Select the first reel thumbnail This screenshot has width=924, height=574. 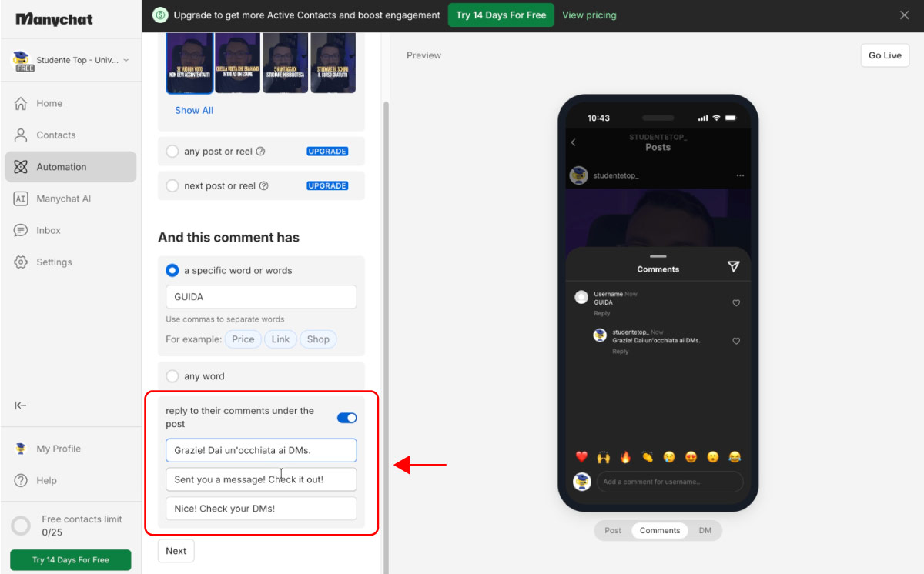(189, 62)
